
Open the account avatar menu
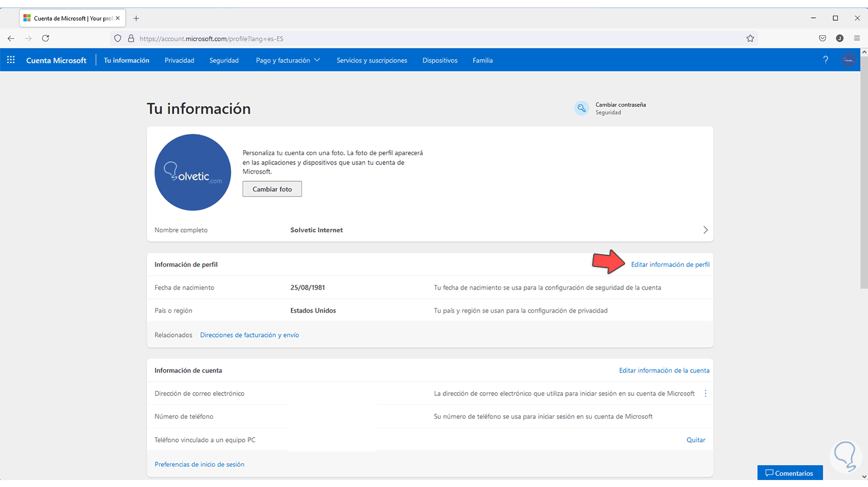point(848,60)
